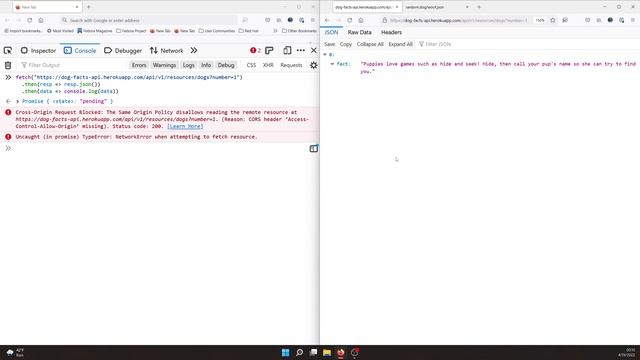The image size is (640, 360).
Task: Toggle the Warnings filter
Action: pyautogui.click(x=164, y=65)
